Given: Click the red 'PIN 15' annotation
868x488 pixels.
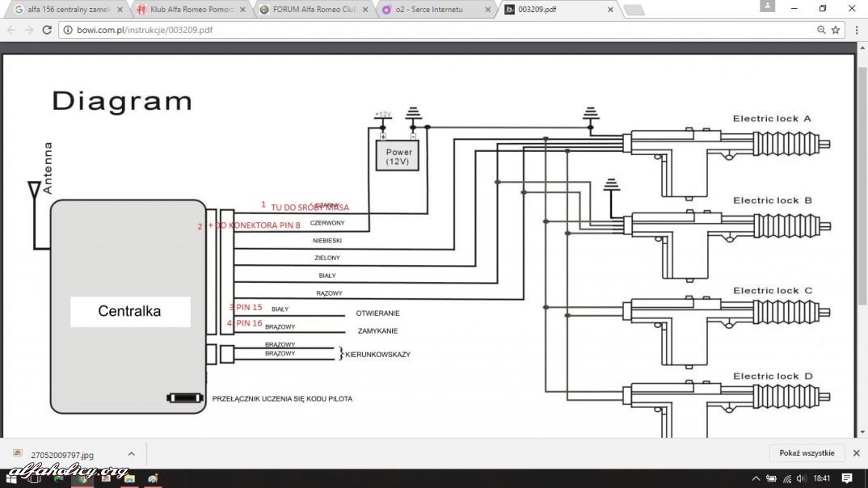Looking at the screenshot, I should (249, 307).
